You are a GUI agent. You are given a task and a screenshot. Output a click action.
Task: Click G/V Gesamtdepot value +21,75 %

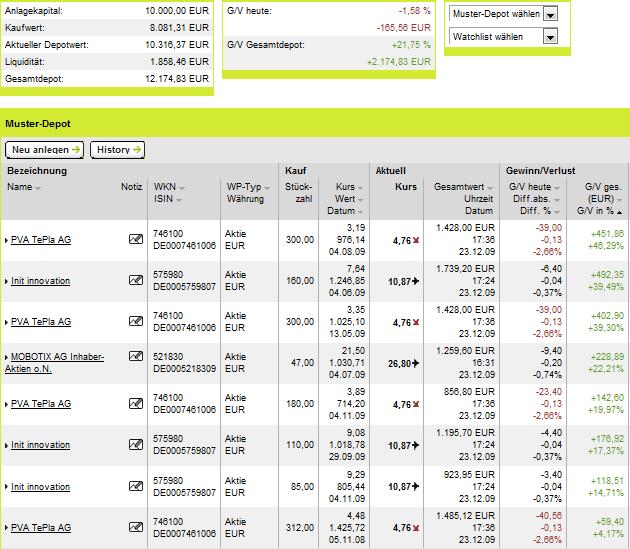click(x=411, y=45)
